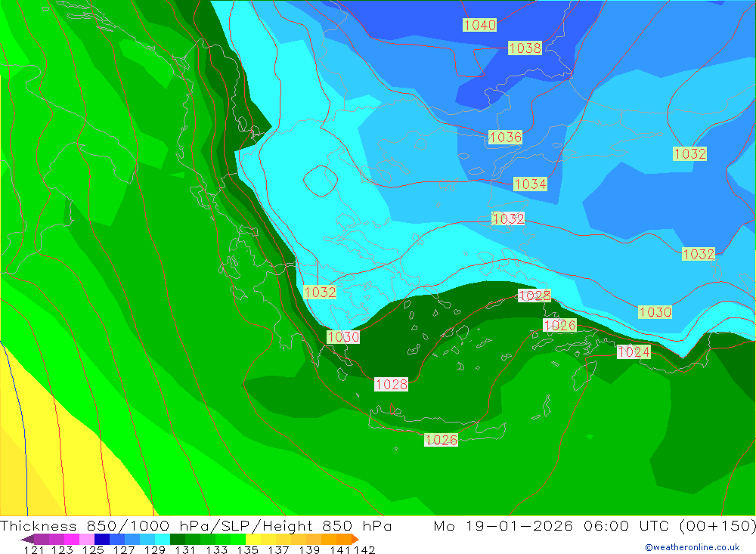Screen dimensions: 756x554
Task: Click the legend value 142
Action: (x=364, y=549)
